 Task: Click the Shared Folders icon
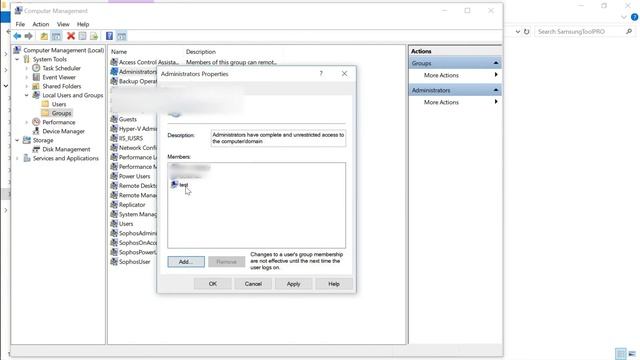(36, 86)
